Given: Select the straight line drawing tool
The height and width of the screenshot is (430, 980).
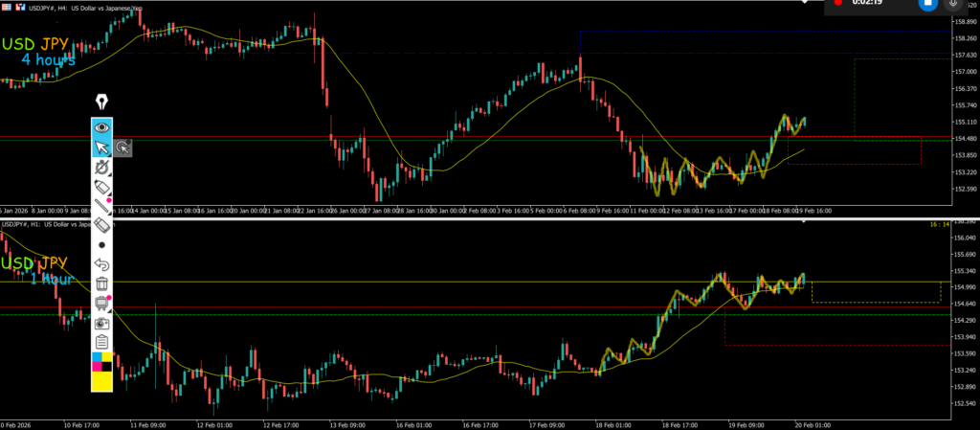Looking at the screenshot, I should coord(101,205).
